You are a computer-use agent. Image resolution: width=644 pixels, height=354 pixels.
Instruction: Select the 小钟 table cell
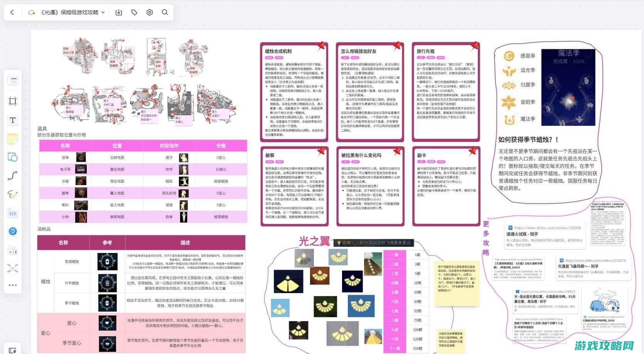tap(65, 217)
